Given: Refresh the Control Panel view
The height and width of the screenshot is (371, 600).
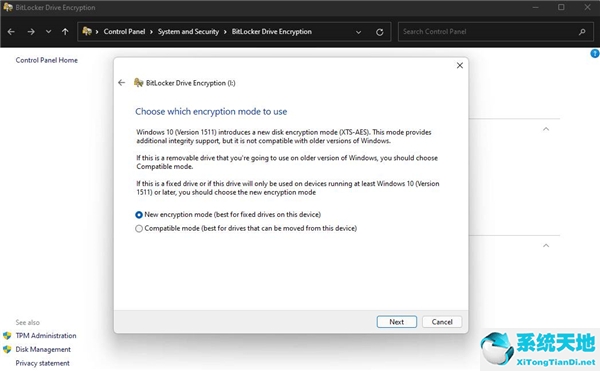Looking at the screenshot, I should pos(380,32).
